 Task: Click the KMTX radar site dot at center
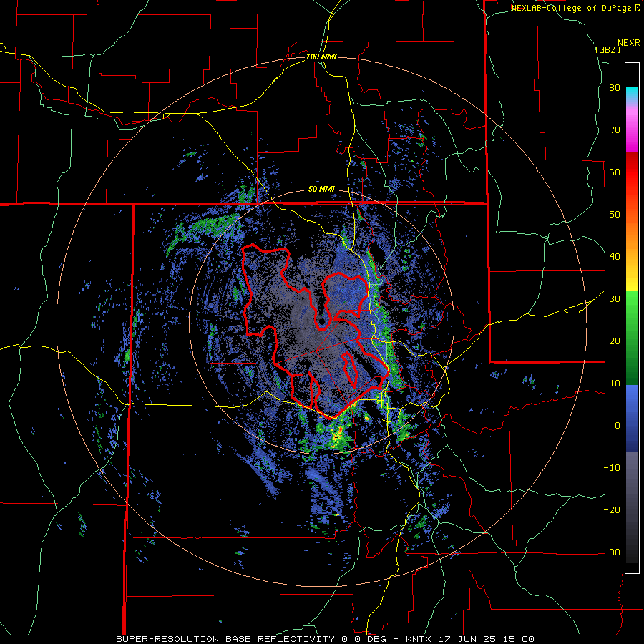click(322, 321)
